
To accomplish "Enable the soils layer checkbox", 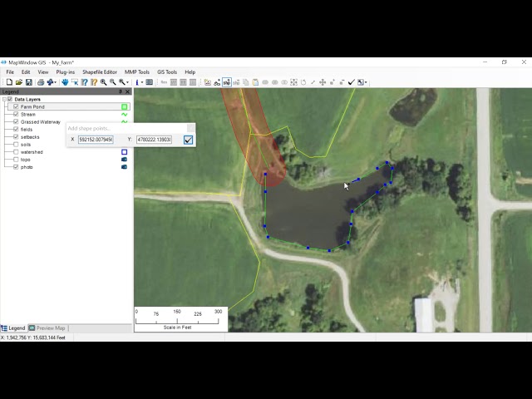I will coord(16,144).
